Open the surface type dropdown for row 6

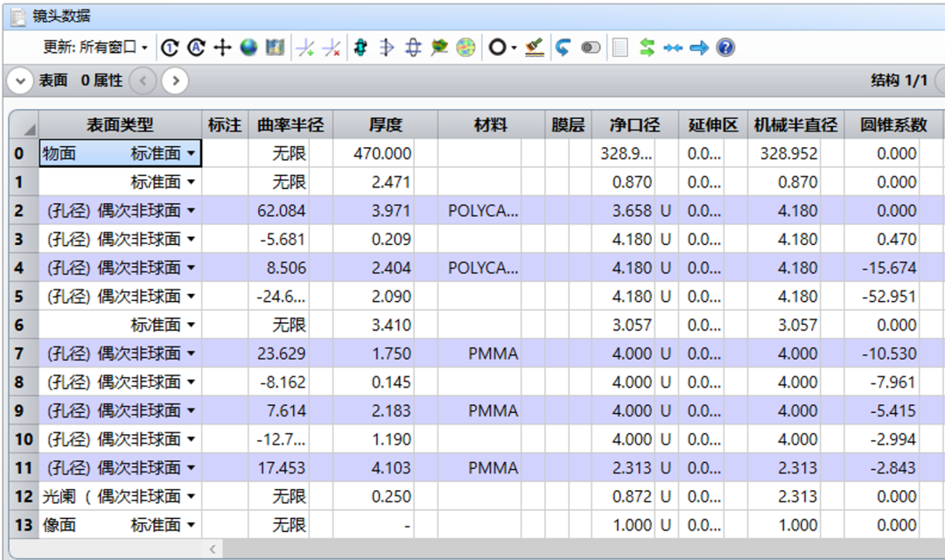191,325
